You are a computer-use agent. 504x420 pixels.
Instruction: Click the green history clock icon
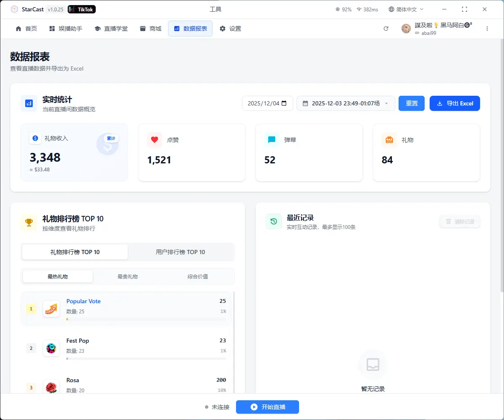click(274, 221)
